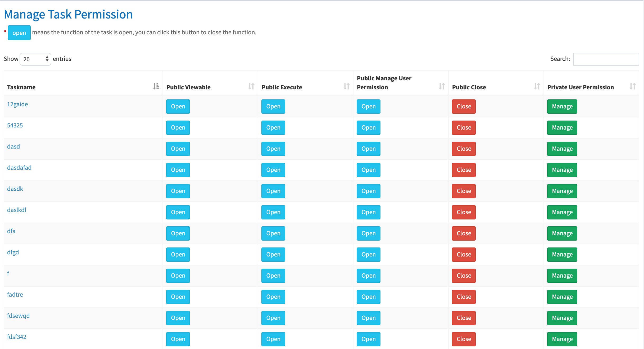Open the dfgd task link
644x349 pixels.
[x=13, y=252]
